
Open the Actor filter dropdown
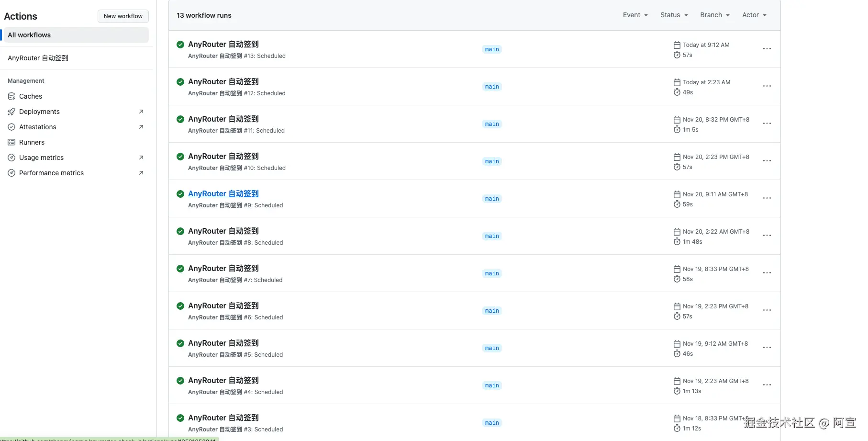pos(754,15)
